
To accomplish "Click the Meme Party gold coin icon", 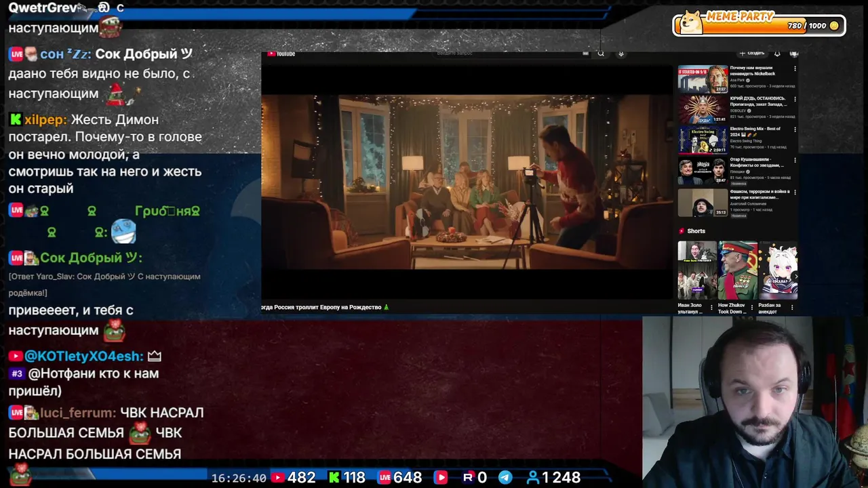I will (833, 26).
